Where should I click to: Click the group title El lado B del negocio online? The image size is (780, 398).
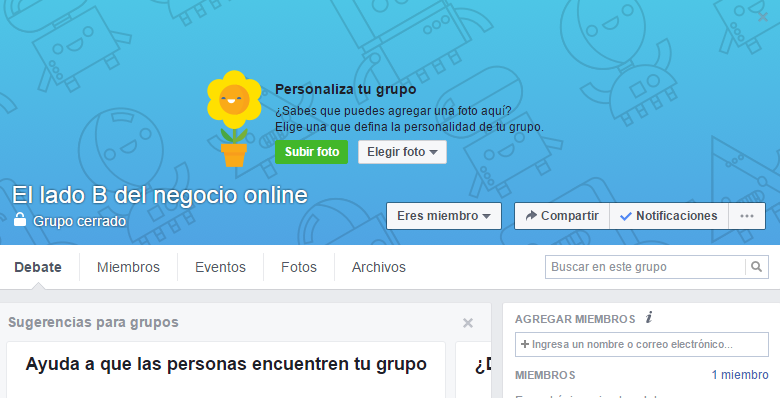160,195
